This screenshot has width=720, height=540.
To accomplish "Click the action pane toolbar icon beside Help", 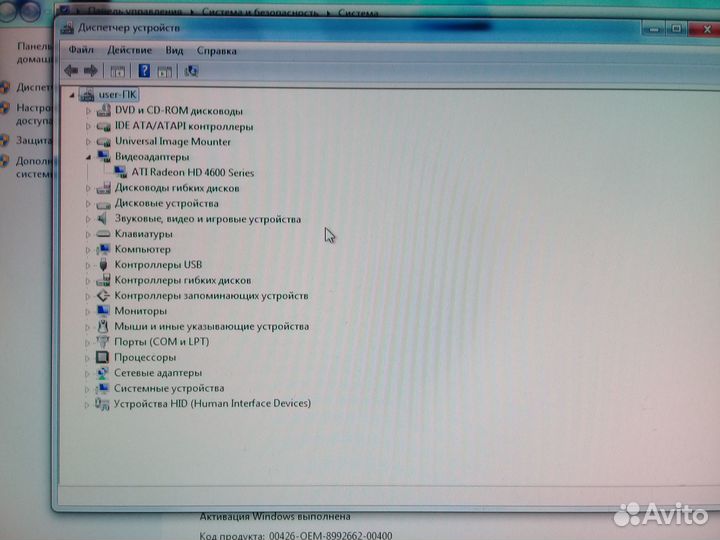I will (165, 71).
